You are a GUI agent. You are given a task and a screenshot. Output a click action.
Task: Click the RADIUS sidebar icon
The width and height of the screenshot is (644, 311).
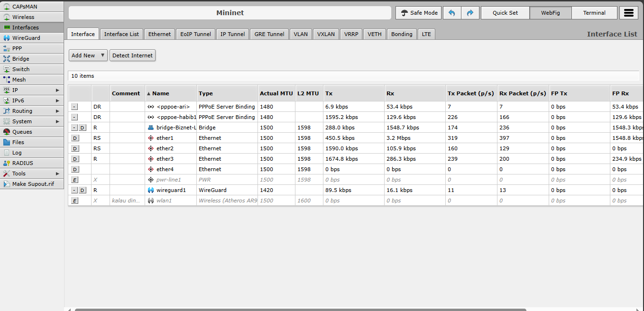[7, 163]
